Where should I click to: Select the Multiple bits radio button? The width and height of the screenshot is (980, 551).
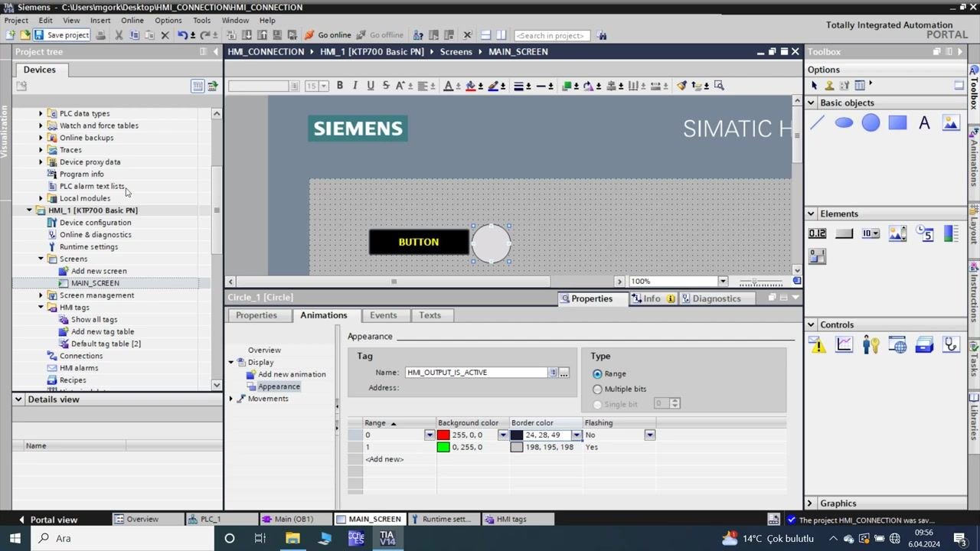click(x=597, y=390)
